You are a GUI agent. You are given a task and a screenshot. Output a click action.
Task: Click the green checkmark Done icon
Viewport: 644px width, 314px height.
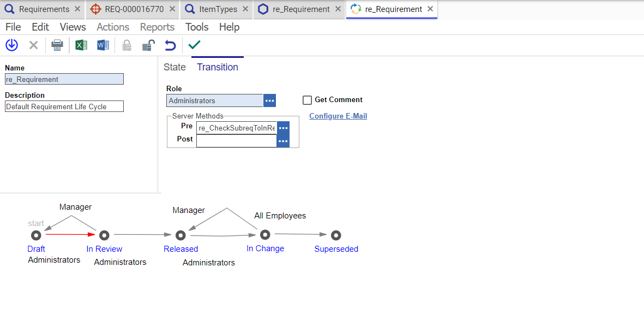[x=194, y=45]
